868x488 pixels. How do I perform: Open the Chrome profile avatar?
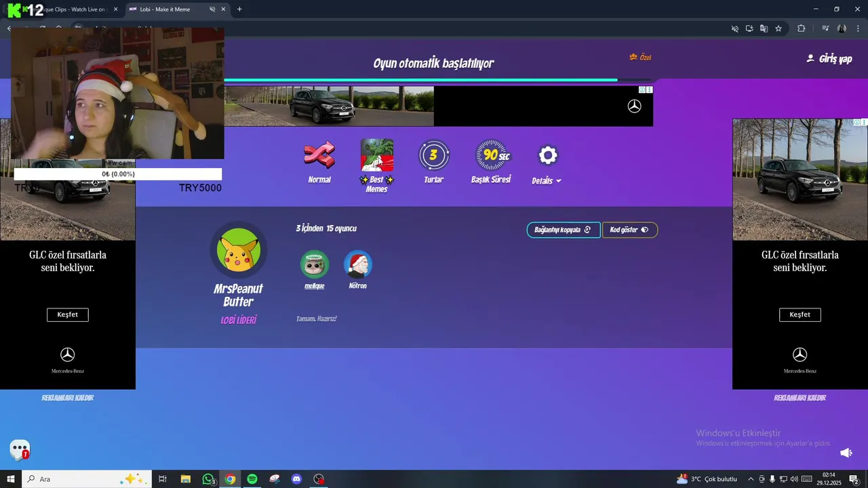[842, 28]
